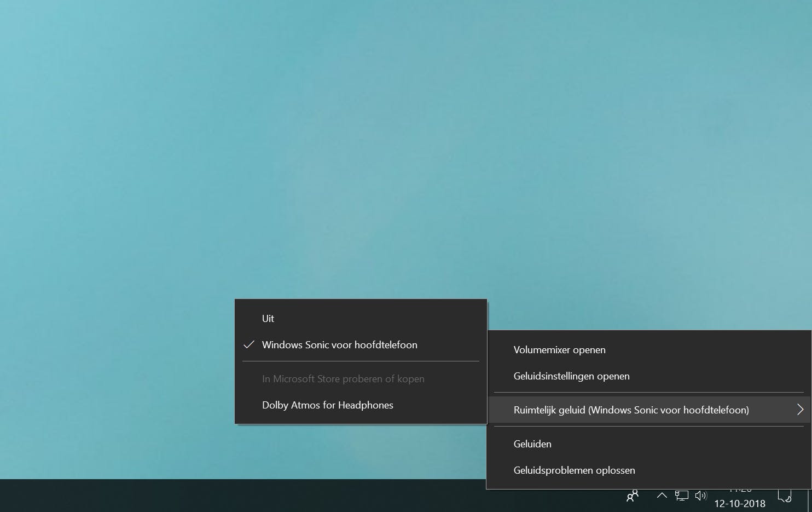Screen dimensions: 812x512
Task: Enable Dolby Atmos for Headphones
Action: 327,405
